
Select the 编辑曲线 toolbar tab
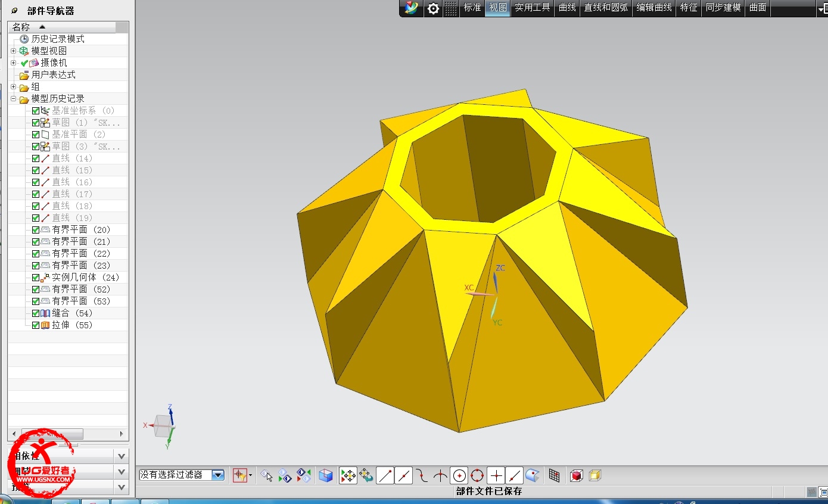654,8
